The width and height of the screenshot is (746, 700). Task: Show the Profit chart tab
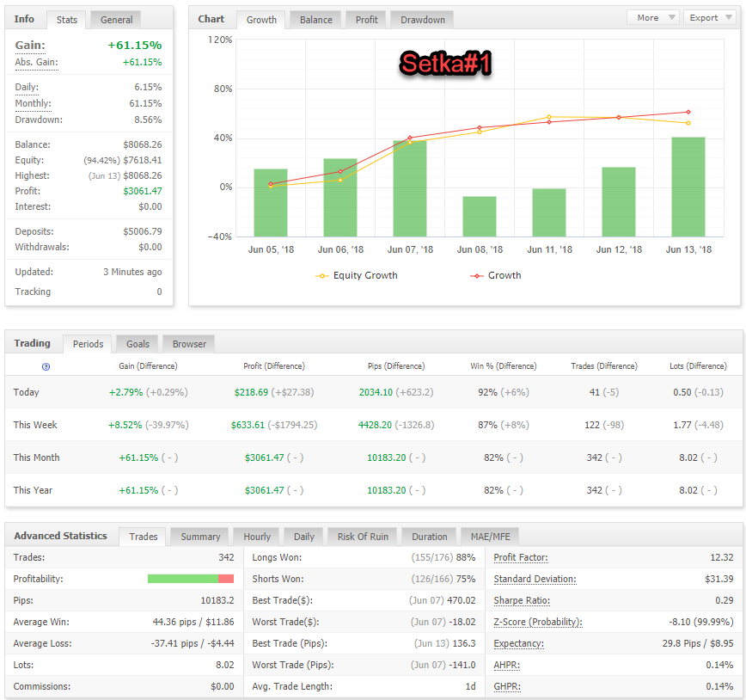point(366,20)
